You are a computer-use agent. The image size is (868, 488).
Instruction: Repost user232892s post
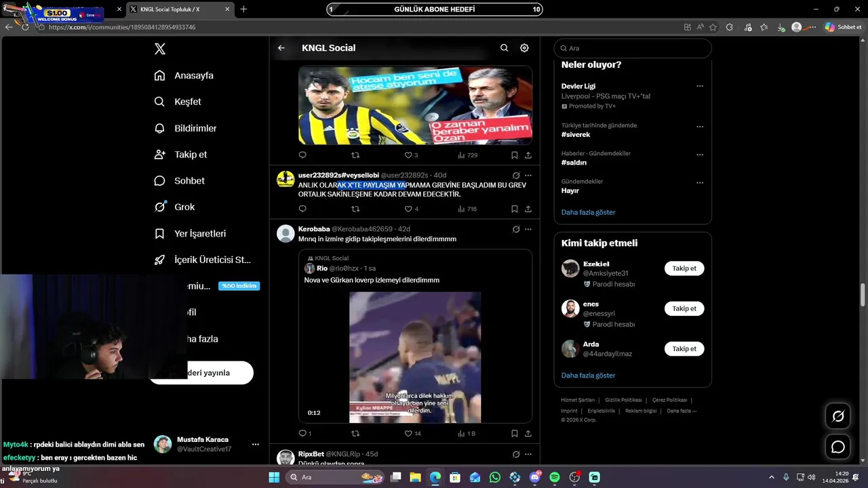click(355, 209)
